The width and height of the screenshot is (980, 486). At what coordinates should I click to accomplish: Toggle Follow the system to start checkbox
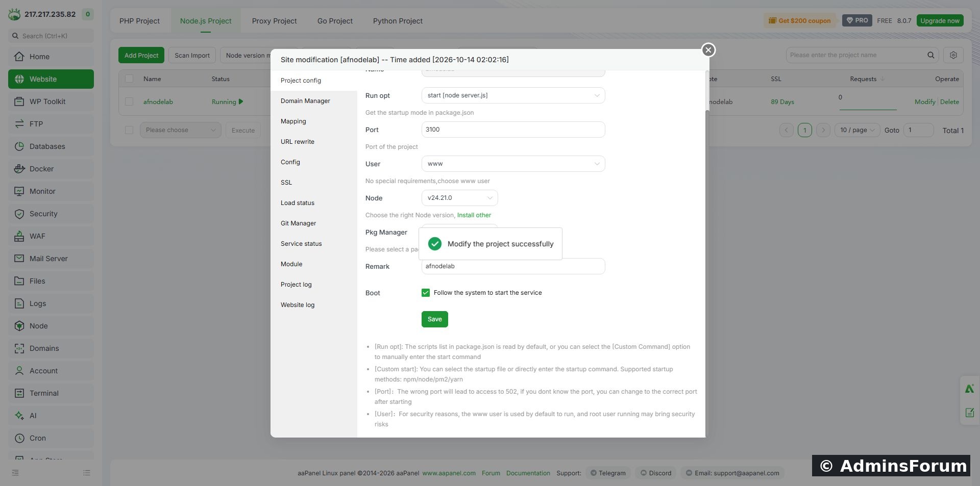pyautogui.click(x=426, y=293)
